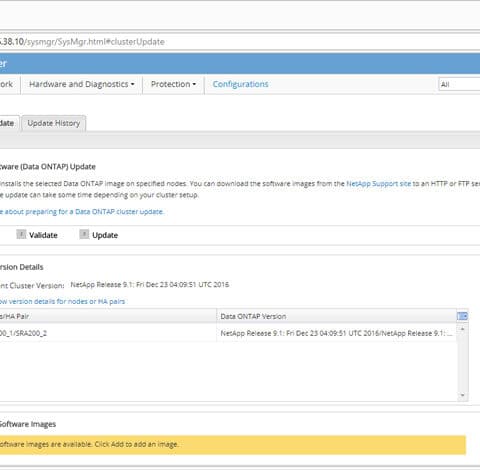Open the Hardware and Diagnostics dropdown menu
Image resolution: width=480 pixels, height=470 pixels.
point(82,84)
